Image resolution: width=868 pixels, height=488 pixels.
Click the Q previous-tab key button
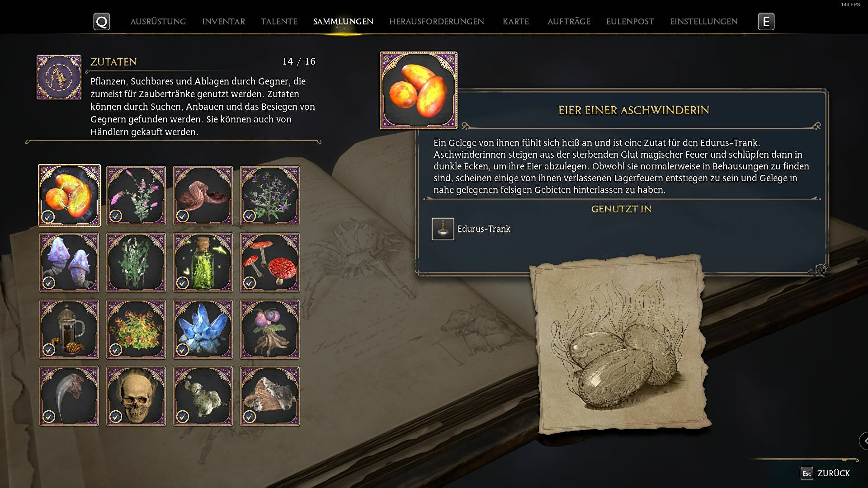102,21
